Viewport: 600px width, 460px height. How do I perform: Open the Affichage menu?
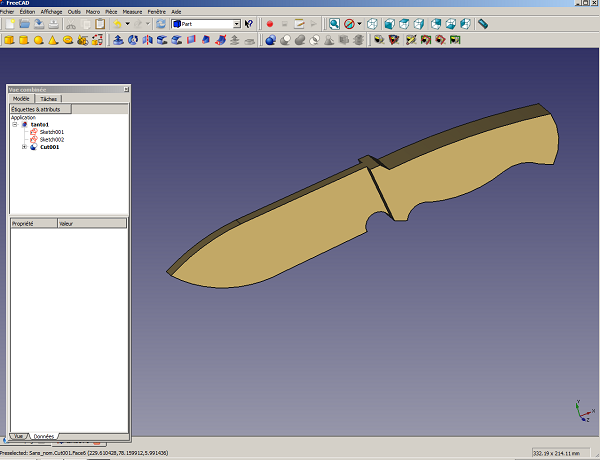51,12
